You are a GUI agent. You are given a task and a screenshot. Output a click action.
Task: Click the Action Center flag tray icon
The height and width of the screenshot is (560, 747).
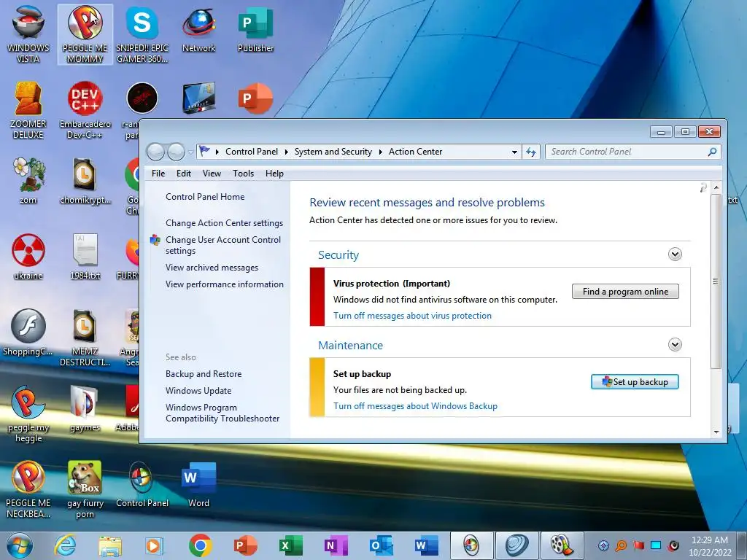(x=638, y=545)
